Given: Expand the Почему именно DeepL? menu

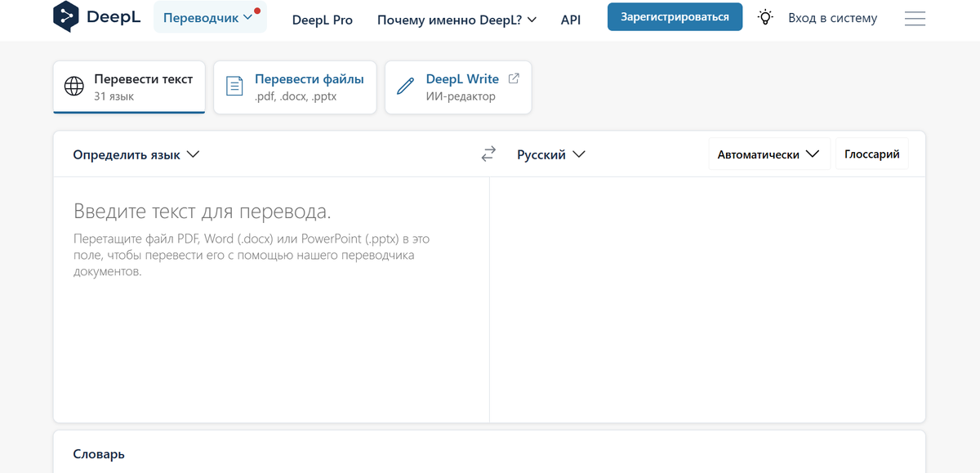Looking at the screenshot, I should tap(457, 19).
